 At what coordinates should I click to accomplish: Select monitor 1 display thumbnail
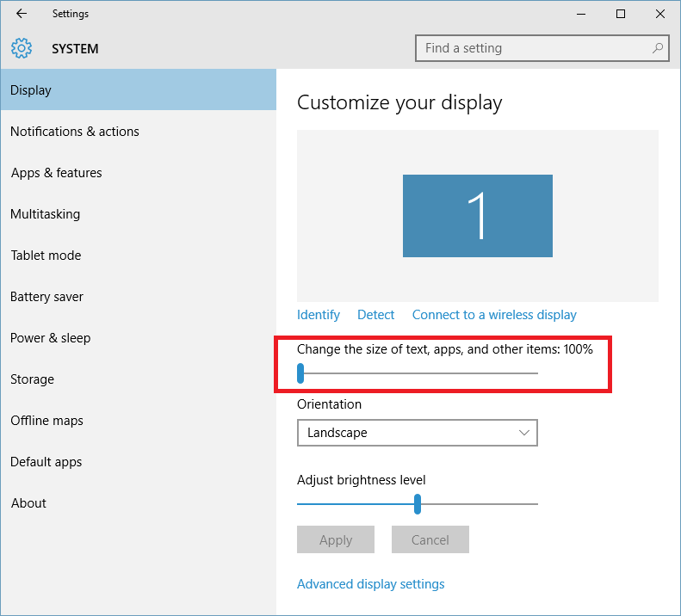coord(478,216)
